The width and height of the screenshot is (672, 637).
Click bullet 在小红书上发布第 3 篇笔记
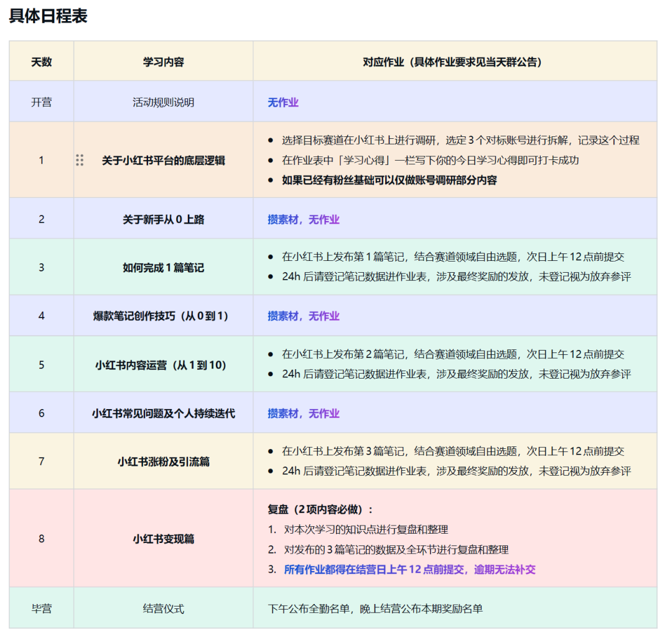pyautogui.click(x=453, y=451)
